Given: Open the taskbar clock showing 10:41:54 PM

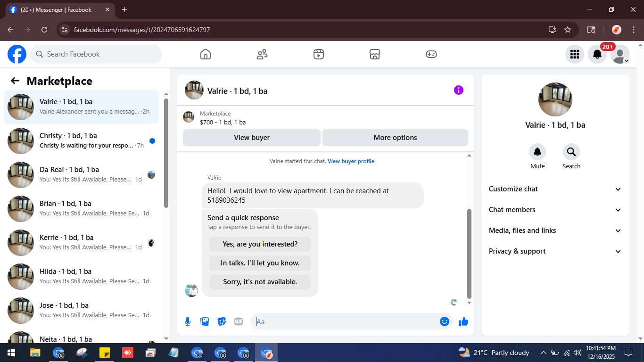Looking at the screenshot, I should point(601,353).
